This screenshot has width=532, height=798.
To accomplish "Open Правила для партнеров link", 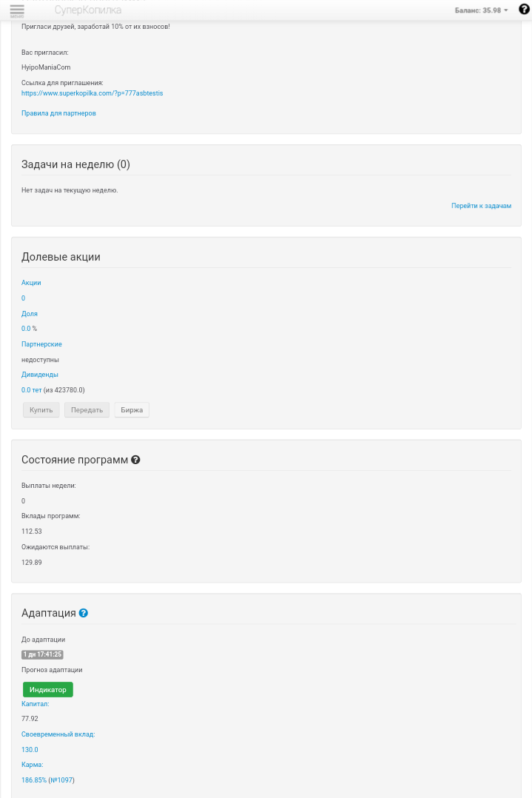I will pos(58,113).
